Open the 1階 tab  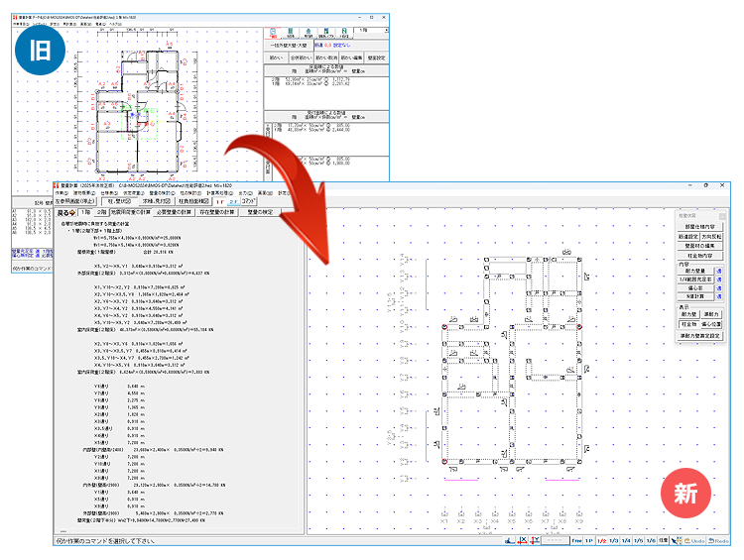85,212
